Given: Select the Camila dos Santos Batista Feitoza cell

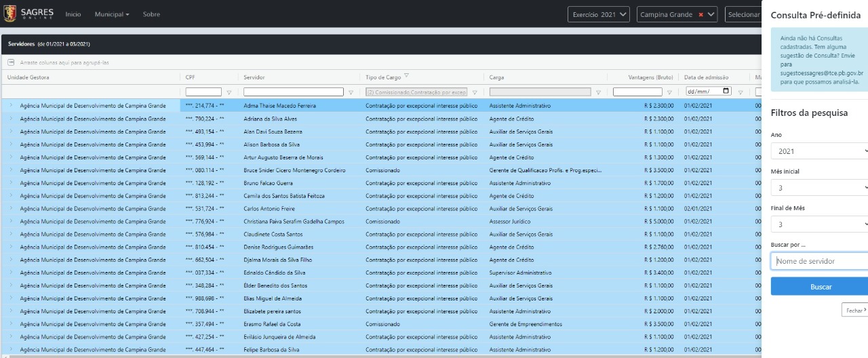Looking at the screenshot, I should point(300,196).
